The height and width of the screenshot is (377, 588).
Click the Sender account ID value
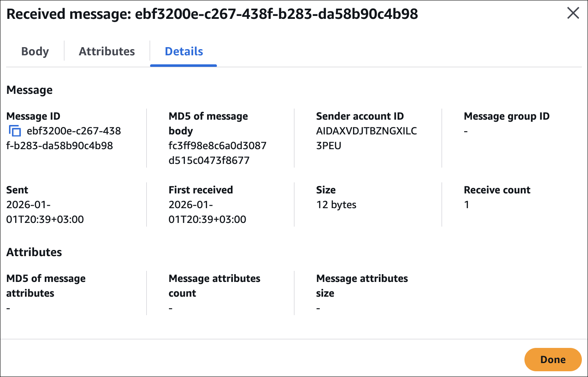(366, 138)
